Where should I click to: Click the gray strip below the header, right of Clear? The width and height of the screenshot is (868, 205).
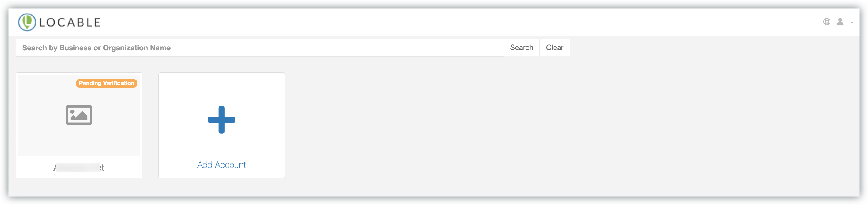pyautogui.click(x=708, y=48)
